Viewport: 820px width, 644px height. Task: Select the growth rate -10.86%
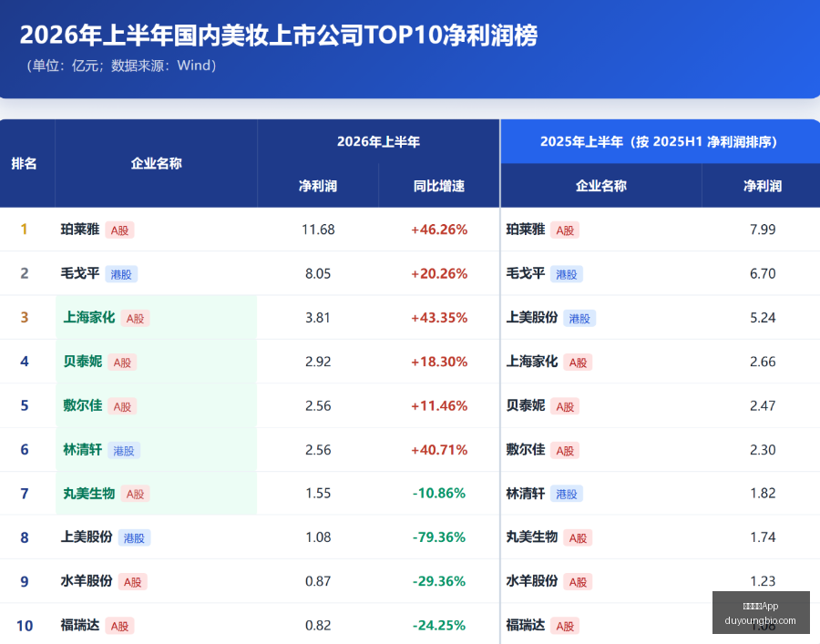tap(439, 493)
